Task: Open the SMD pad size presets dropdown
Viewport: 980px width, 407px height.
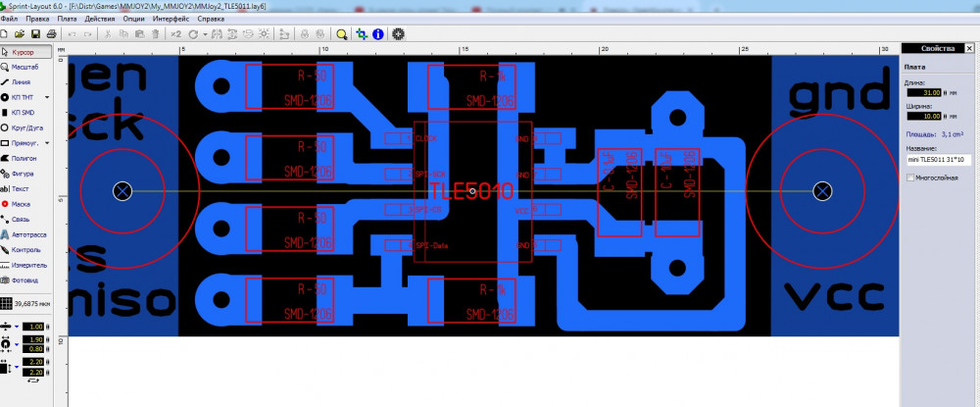Action: click(17, 367)
